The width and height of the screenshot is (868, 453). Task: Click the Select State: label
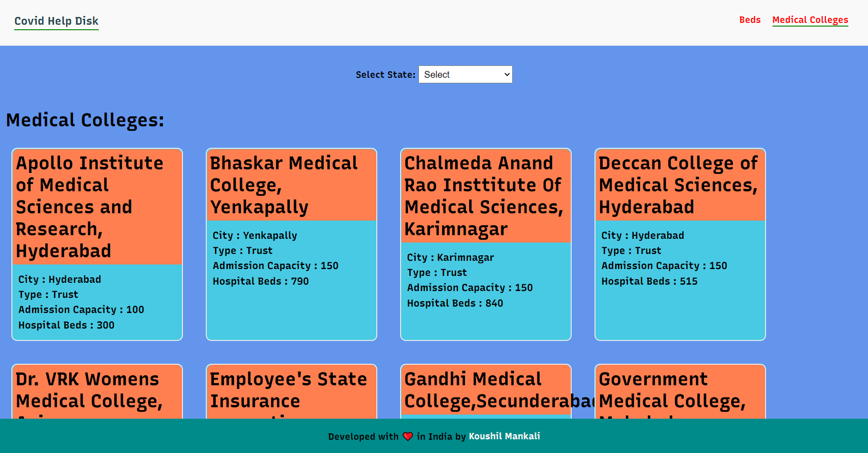point(386,75)
